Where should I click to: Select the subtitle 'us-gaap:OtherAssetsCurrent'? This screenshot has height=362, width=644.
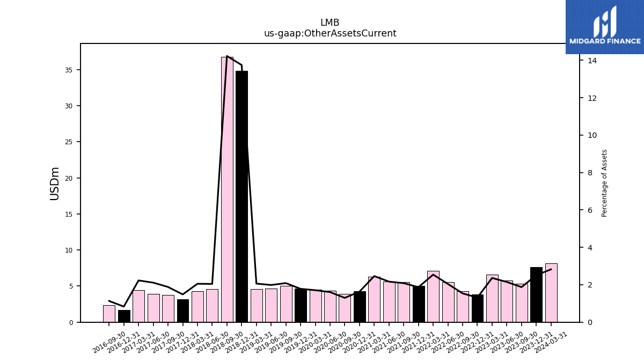tap(330, 34)
